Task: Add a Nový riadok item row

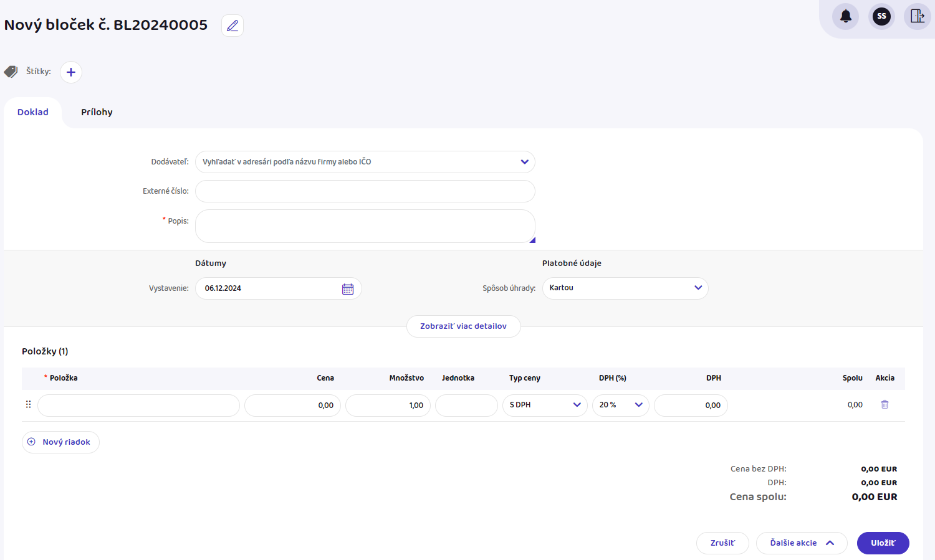Action: point(60,442)
